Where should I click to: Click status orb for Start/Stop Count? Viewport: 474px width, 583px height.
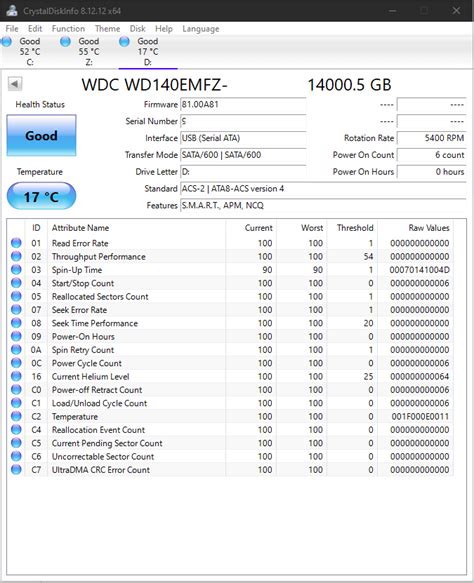click(x=16, y=283)
